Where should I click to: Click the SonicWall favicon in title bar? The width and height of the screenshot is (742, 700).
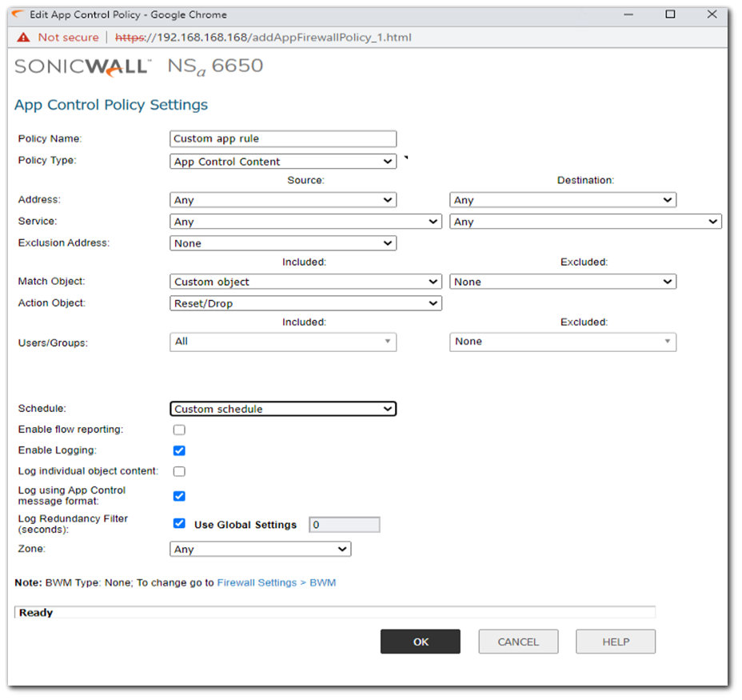click(x=18, y=14)
